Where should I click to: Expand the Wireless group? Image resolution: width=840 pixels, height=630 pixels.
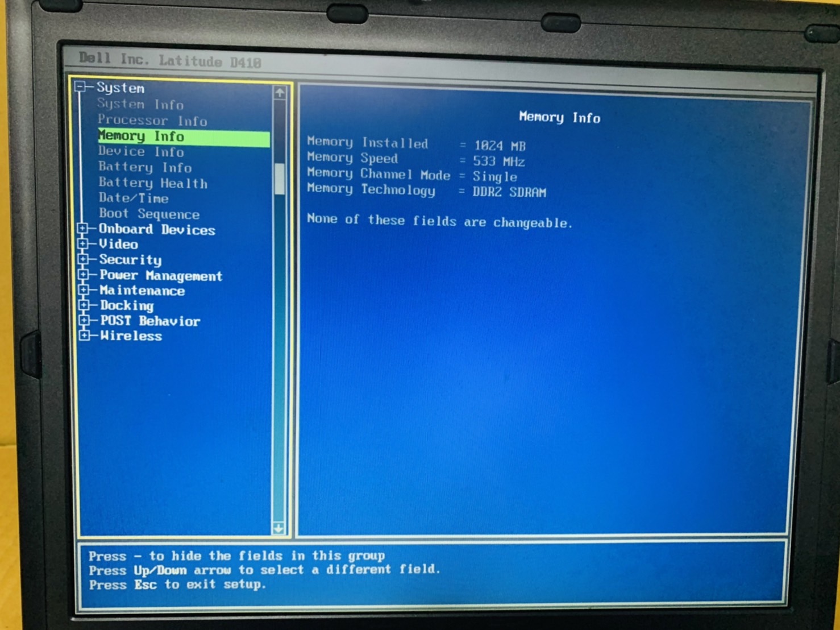coord(84,335)
